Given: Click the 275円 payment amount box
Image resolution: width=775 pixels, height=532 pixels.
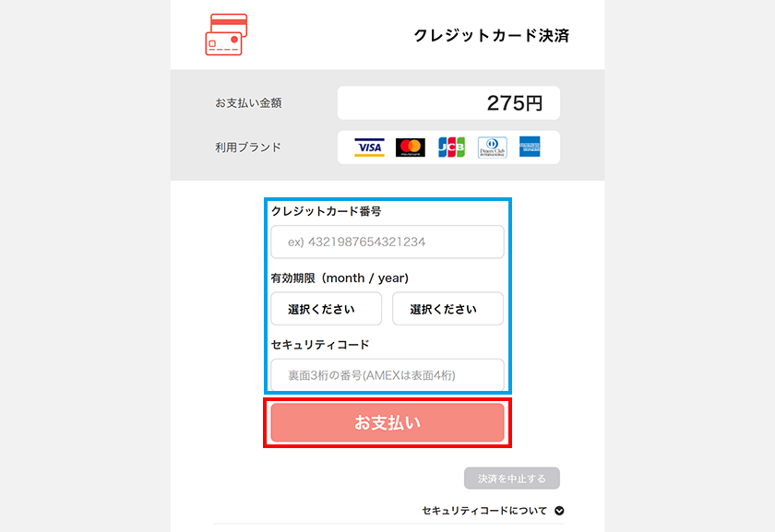Looking at the screenshot, I should coord(448,102).
